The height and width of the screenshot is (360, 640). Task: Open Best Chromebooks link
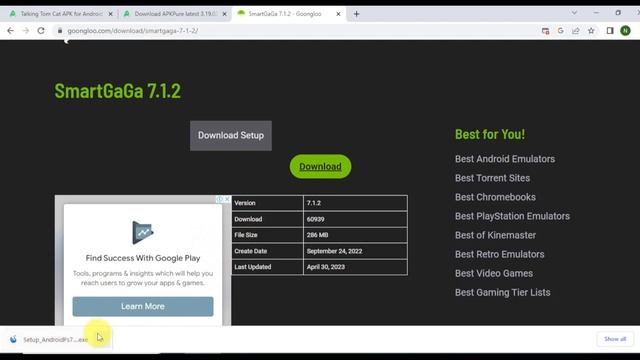click(x=495, y=197)
